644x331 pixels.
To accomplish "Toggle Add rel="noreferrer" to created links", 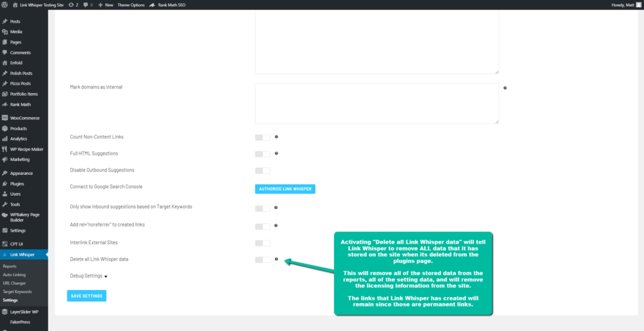I will point(262,227).
